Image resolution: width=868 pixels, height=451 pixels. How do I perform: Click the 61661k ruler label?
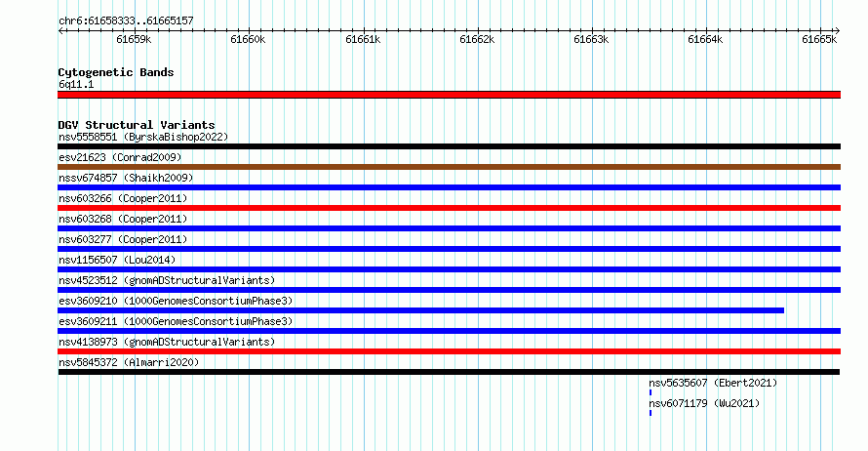(x=363, y=39)
